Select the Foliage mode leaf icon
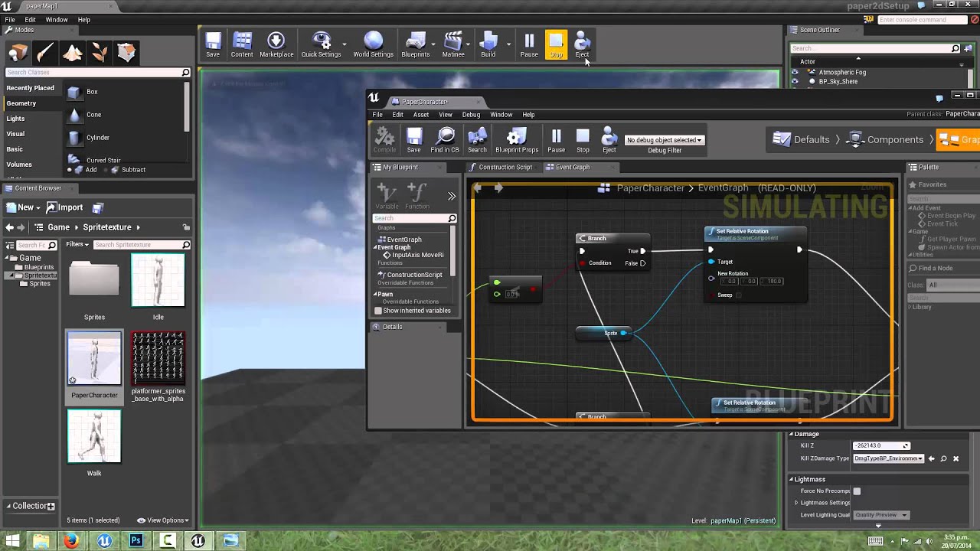980x551 pixels. 100,52
